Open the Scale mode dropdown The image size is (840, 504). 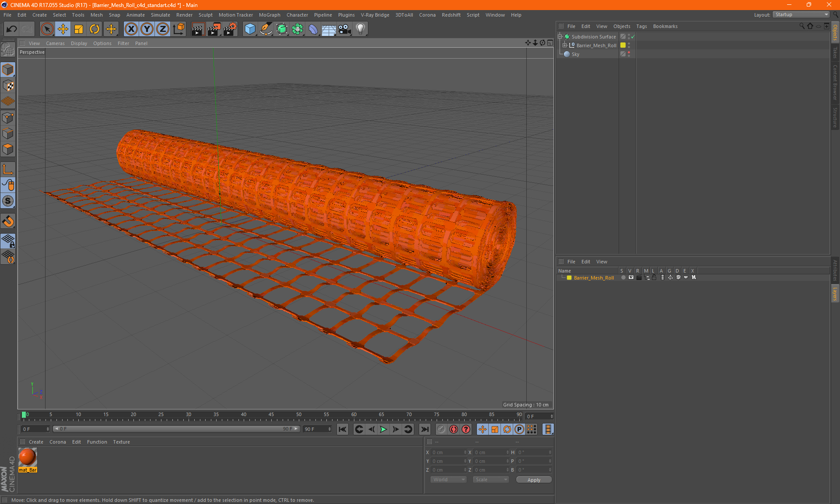click(x=491, y=479)
